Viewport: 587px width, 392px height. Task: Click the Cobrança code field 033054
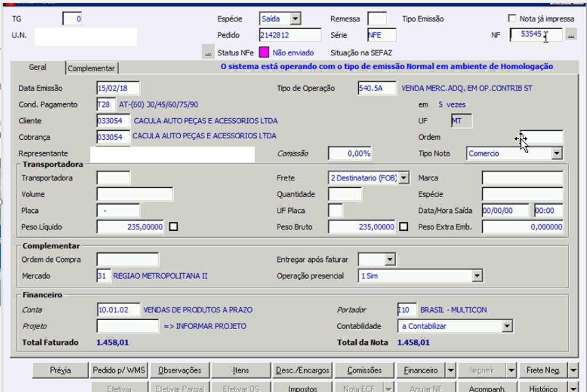pos(113,137)
